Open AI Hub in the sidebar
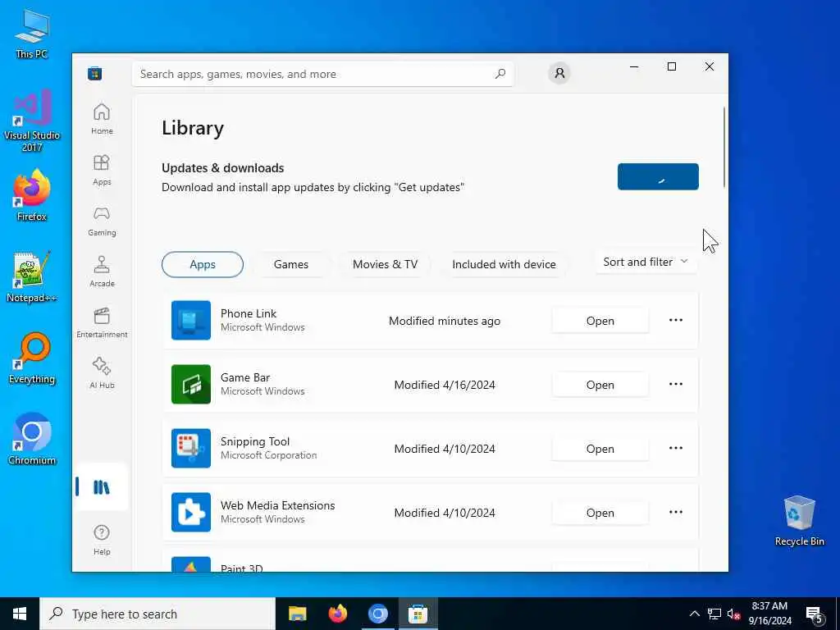 [x=102, y=373]
